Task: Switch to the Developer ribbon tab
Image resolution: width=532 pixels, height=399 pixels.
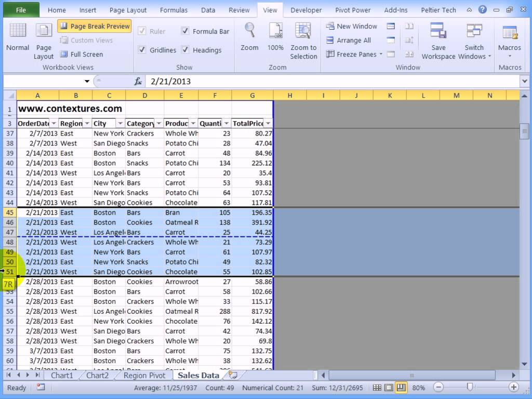Action: coord(305,10)
